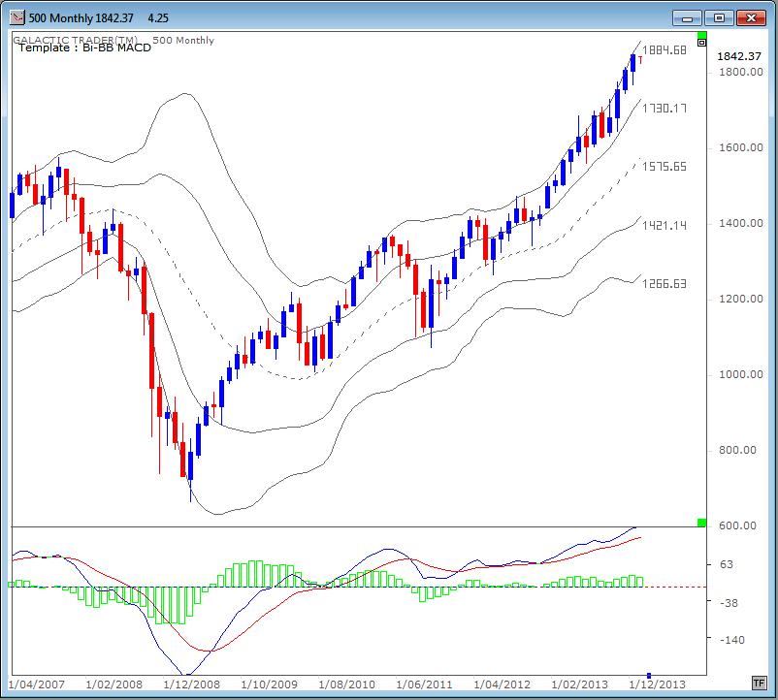778x700 pixels.
Task: Click the MACD scale value 63
Action: pos(727,564)
